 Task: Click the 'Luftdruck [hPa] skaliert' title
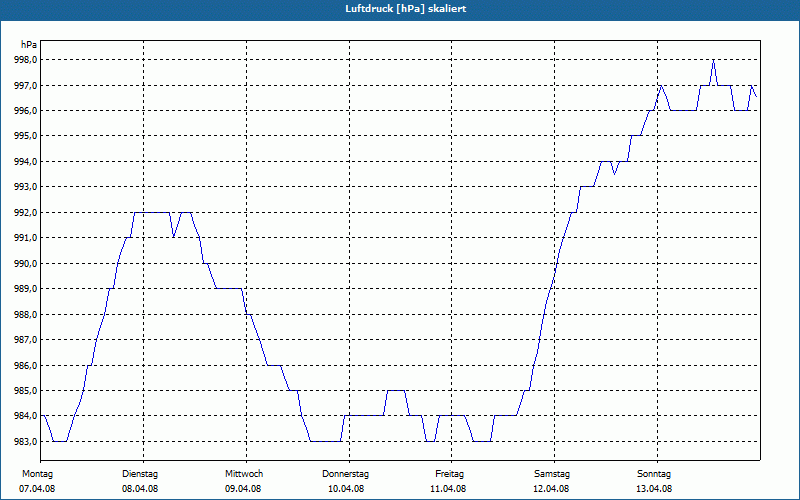click(406, 9)
